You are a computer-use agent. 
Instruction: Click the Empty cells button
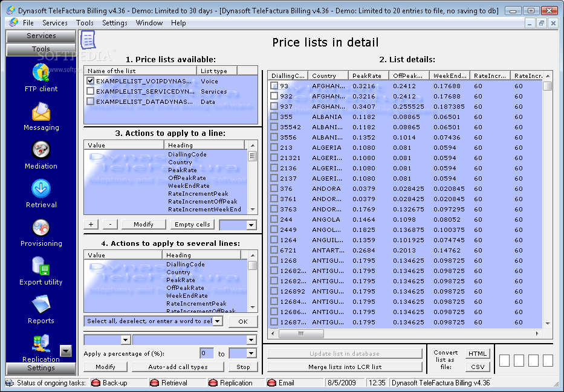point(192,224)
